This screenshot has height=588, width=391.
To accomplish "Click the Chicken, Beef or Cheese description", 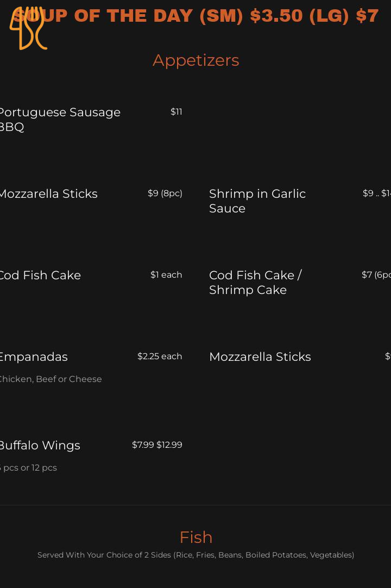I will [x=50, y=379].
